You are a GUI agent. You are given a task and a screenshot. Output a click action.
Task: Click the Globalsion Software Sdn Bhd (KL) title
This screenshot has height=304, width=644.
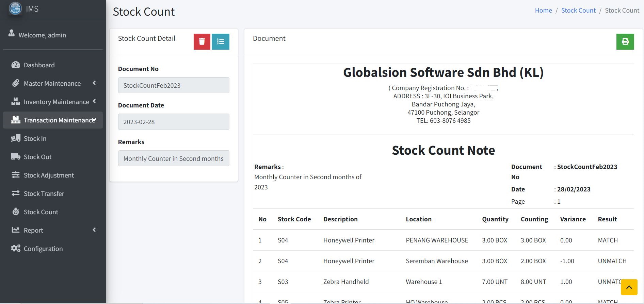(x=443, y=72)
